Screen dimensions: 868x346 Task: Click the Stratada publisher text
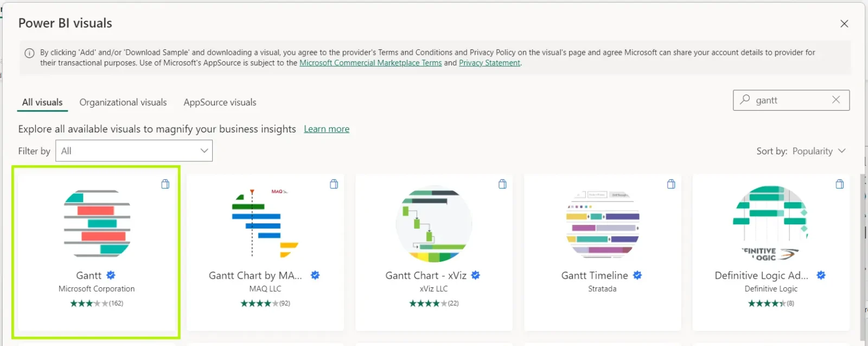602,289
